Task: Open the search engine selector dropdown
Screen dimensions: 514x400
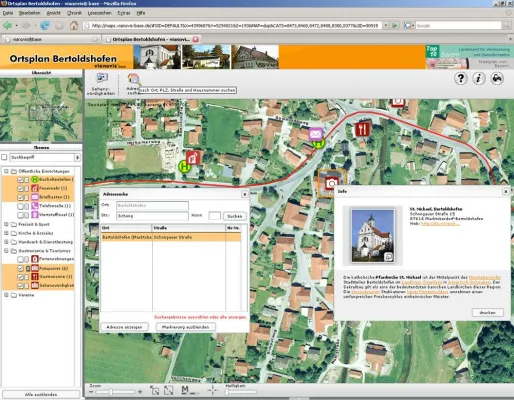Action: coord(408,25)
